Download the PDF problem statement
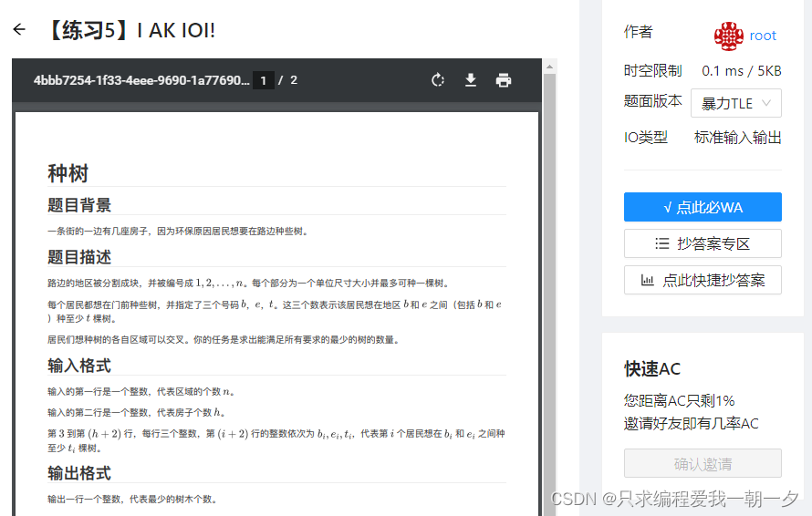812x516 pixels. [471, 80]
